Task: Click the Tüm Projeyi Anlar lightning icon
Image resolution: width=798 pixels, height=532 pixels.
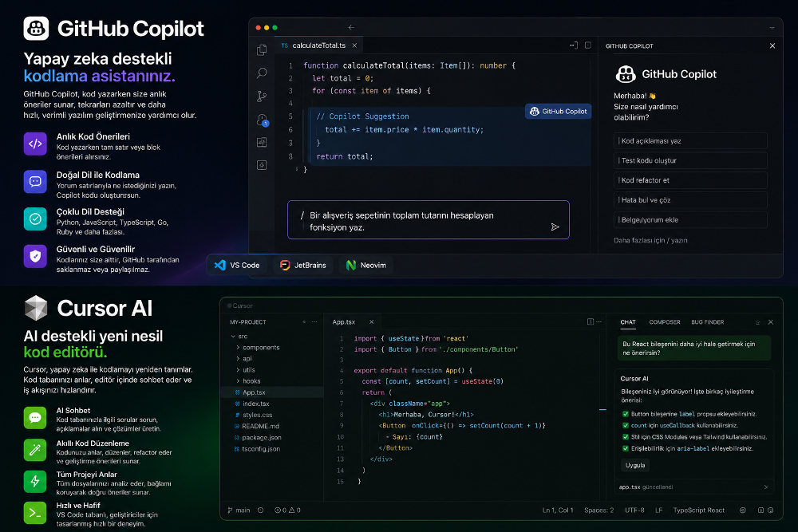Action: (35, 482)
